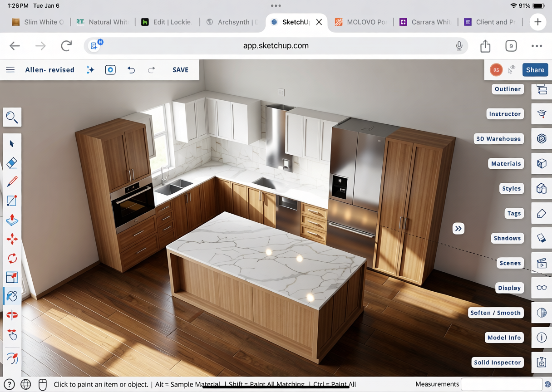Collapse the right panel labels with chevrons
Screen dimensions: 552x392
pyautogui.click(x=458, y=229)
